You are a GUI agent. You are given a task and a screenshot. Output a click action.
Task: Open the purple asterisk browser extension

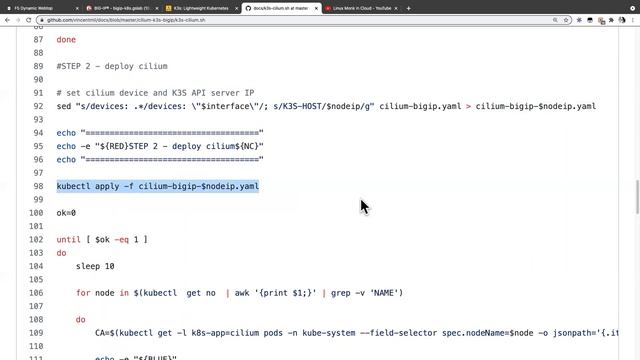click(x=579, y=20)
